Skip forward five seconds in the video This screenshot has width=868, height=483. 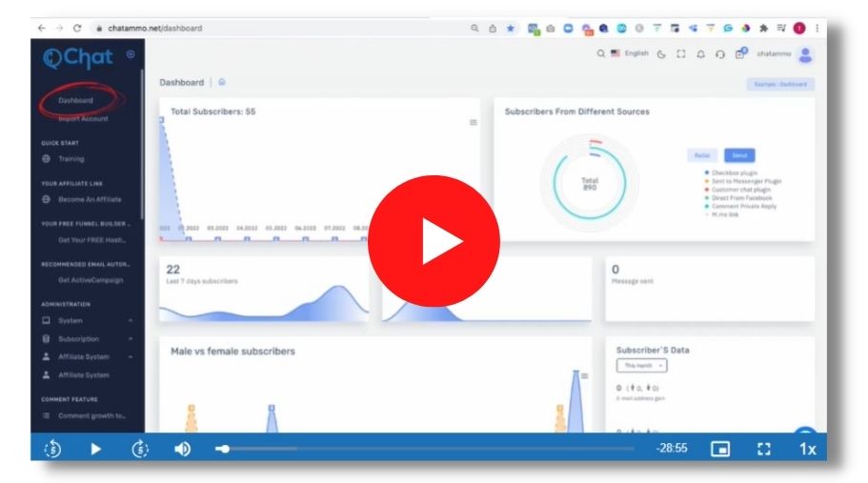pyautogui.click(x=140, y=449)
